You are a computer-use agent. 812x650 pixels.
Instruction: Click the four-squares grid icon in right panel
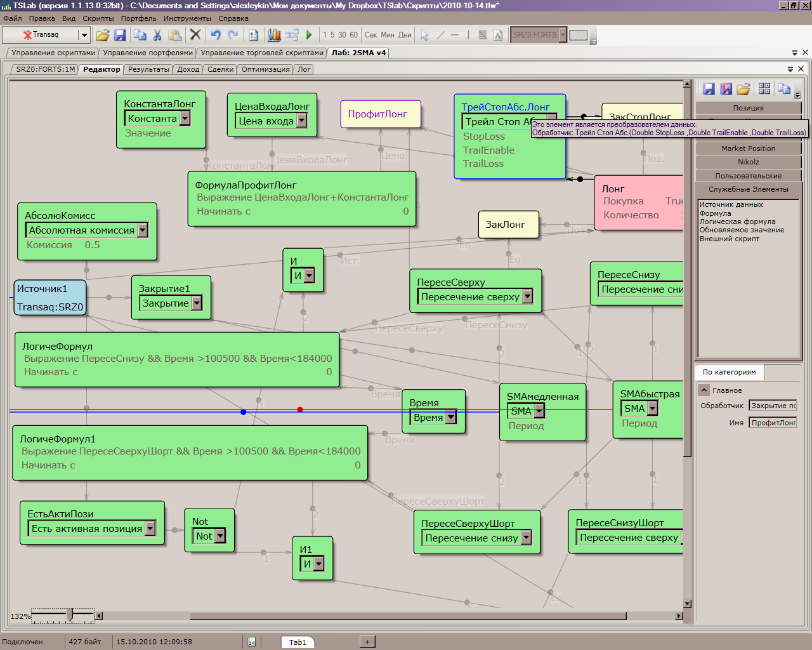(764, 89)
